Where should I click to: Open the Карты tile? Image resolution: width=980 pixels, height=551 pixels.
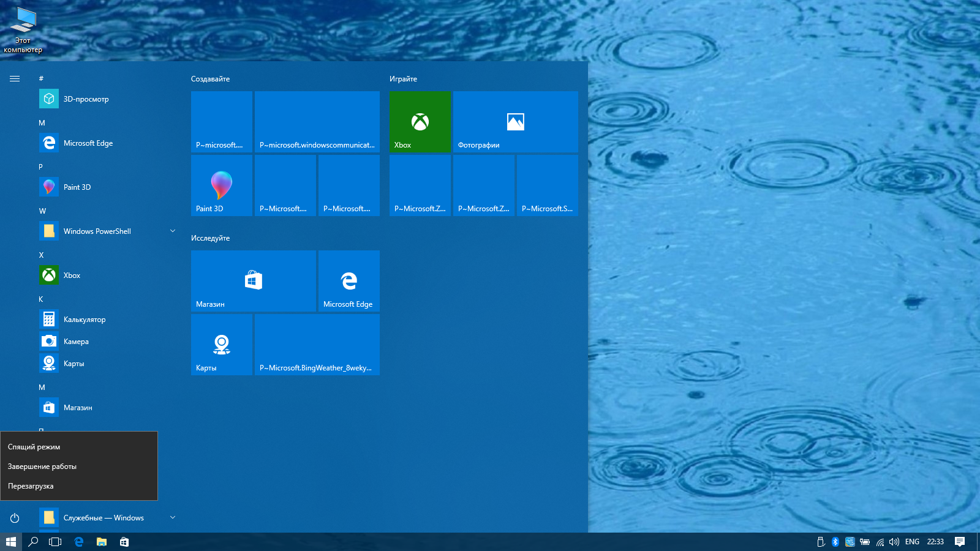tap(221, 345)
